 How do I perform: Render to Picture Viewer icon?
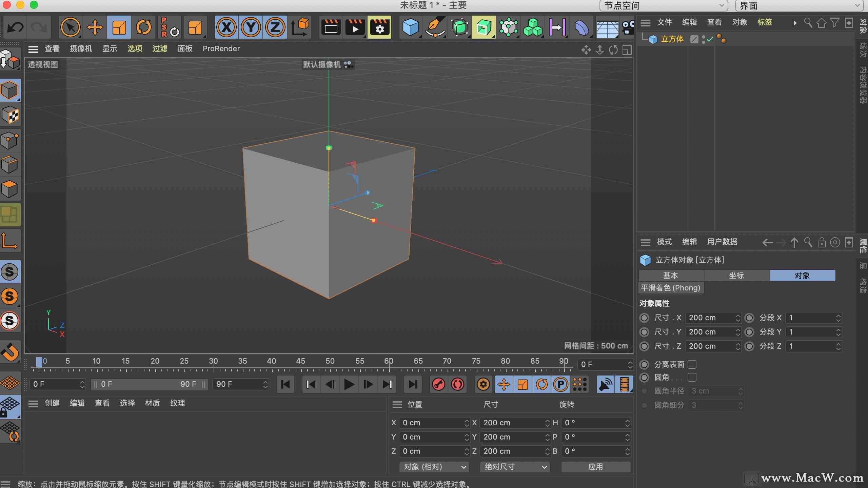point(355,27)
